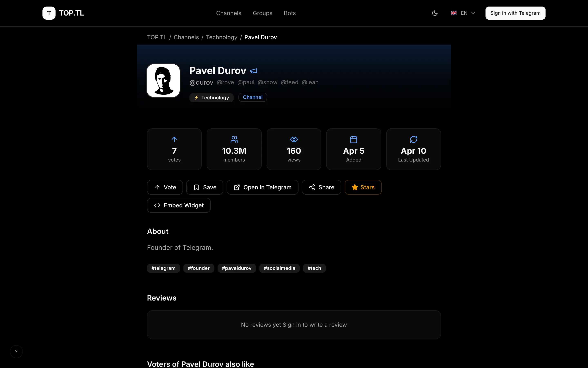Click the Added calendar icon

(x=354, y=139)
